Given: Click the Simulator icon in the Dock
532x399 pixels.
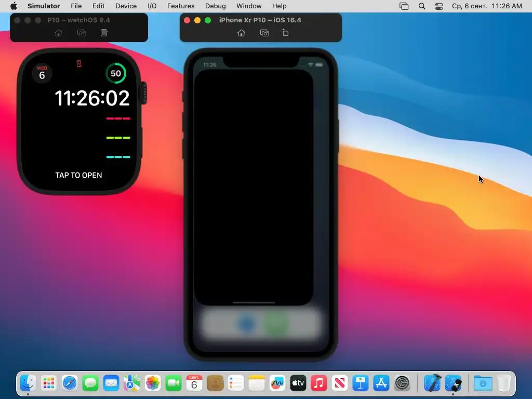Looking at the screenshot, I should [453, 383].
